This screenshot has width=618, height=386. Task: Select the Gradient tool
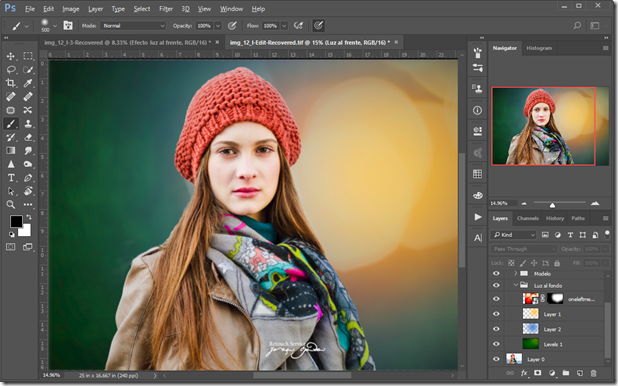pyautogui.click(x=11, y=151)
